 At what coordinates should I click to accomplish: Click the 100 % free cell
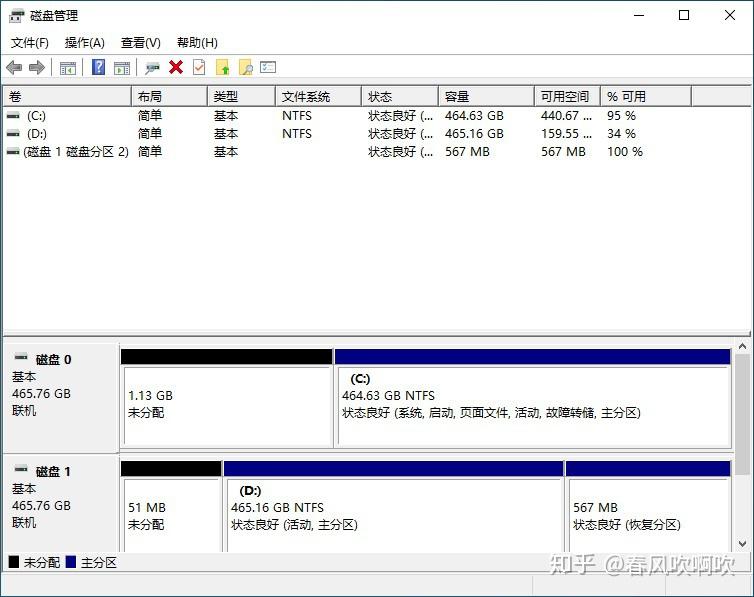625,152
